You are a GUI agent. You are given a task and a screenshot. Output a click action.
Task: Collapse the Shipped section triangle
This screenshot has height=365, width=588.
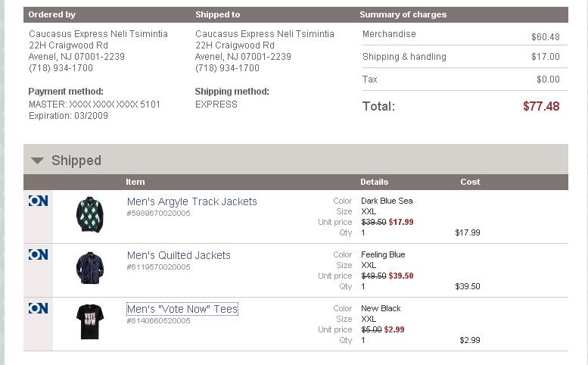pos(37,161)
